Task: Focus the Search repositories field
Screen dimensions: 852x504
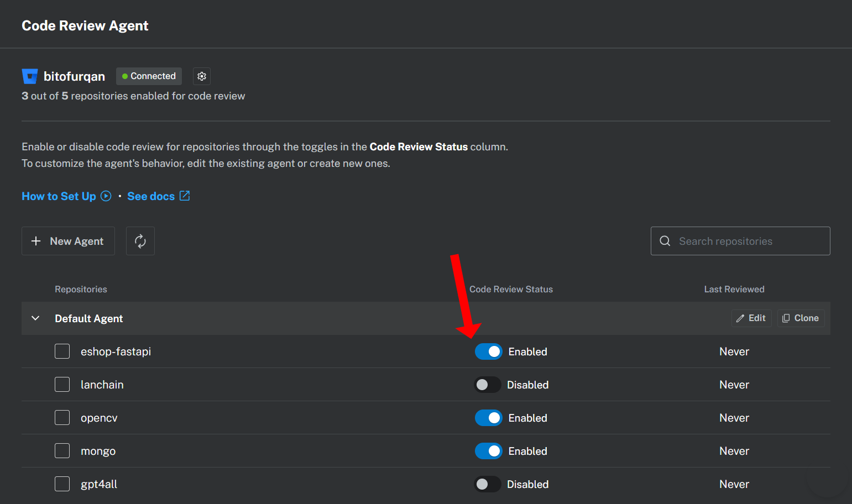Action: click(x=749, y=241)
